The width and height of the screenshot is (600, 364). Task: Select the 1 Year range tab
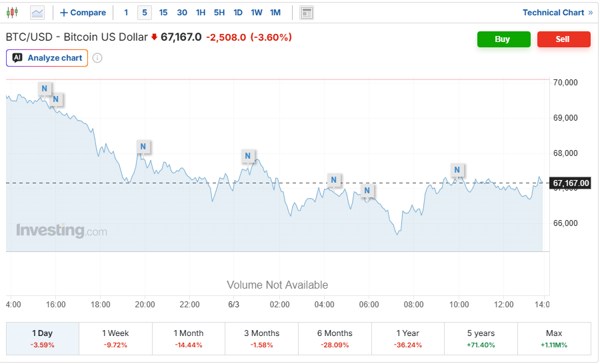click(x=408, y=339)
